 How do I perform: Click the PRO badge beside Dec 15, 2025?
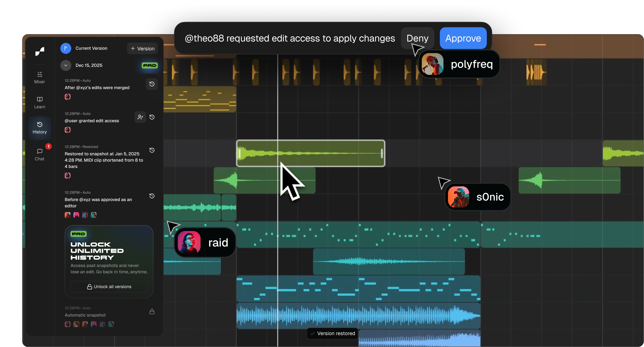pos(150,65)
